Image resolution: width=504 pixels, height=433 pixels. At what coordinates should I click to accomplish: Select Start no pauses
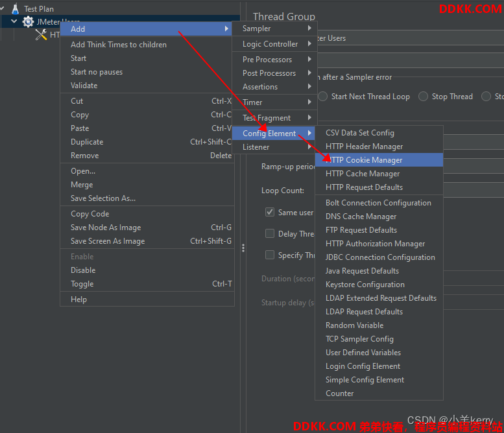point(146,72)
